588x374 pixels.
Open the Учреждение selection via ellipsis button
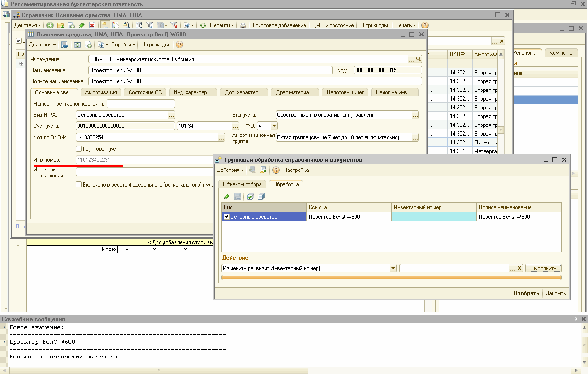pos(412,59)
